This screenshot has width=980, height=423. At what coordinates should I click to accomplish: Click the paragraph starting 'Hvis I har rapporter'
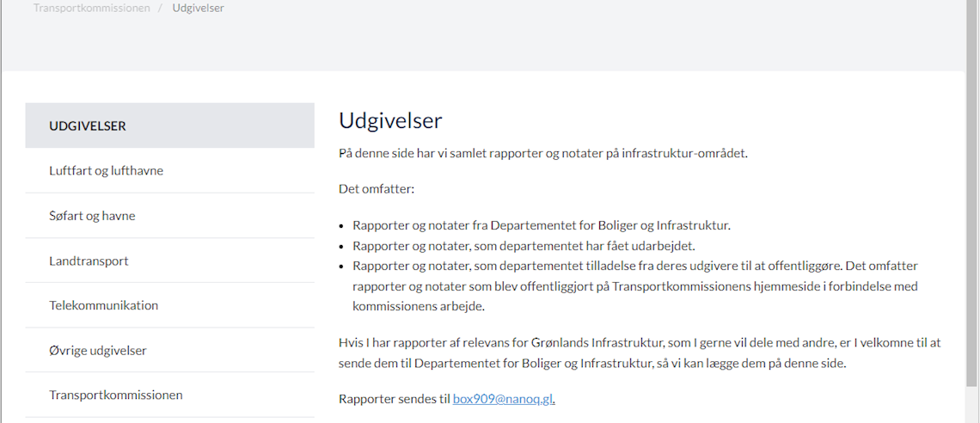click(640, 352)
